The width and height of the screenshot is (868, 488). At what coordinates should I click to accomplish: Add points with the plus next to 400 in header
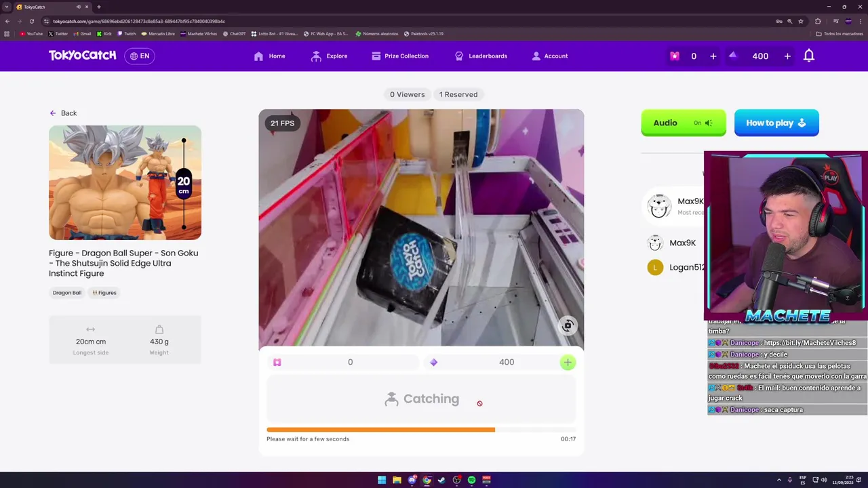pos(787,56)
